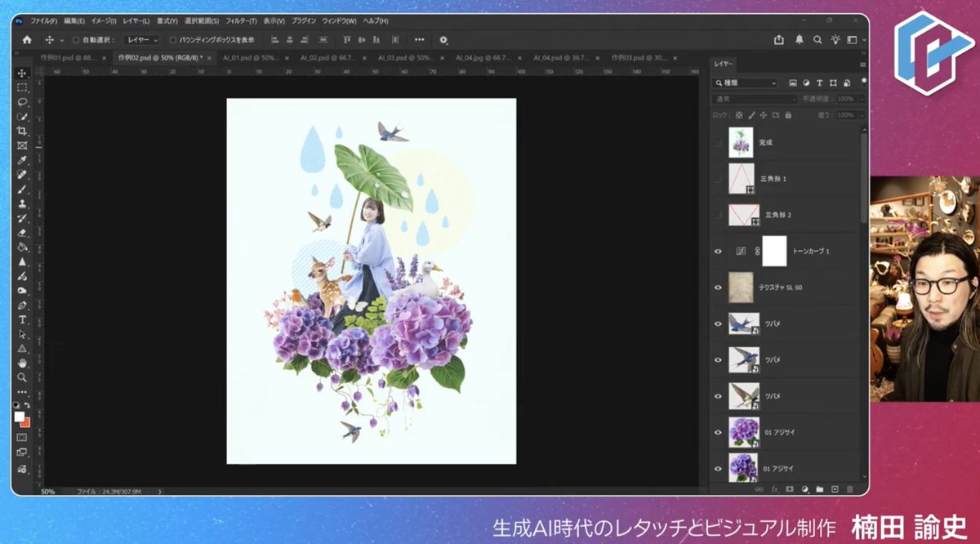980x544 pixels.
Task: Create new layer icon at panel bottom
Action: click(835, 489)
